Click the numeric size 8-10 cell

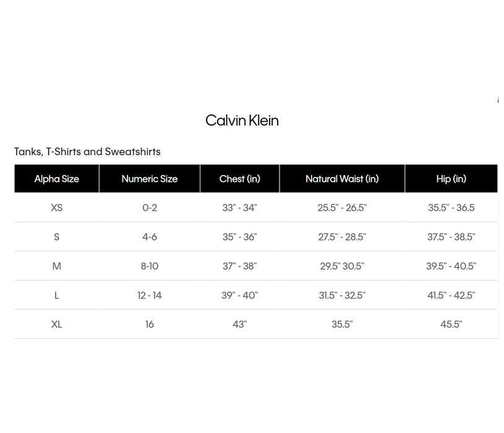click(150, 267)
